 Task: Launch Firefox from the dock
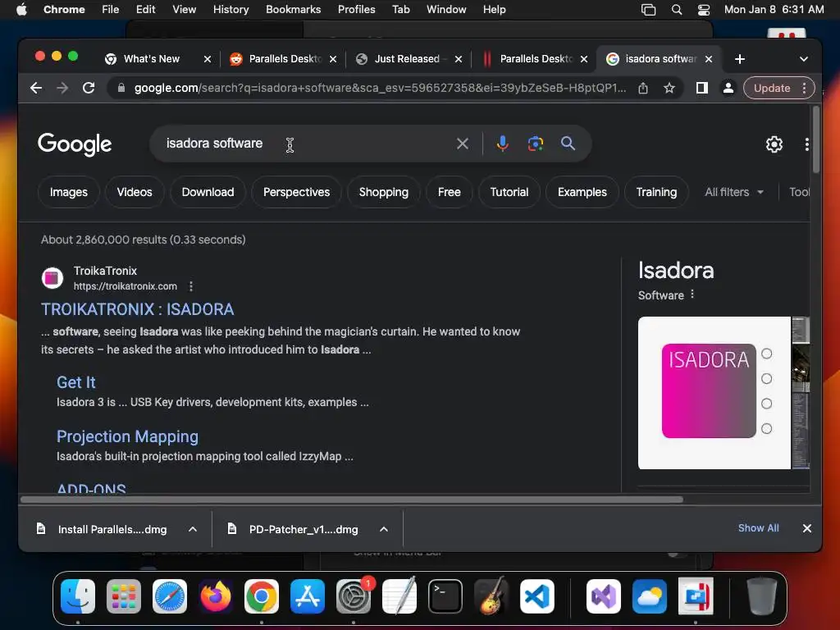coord(216,596)
